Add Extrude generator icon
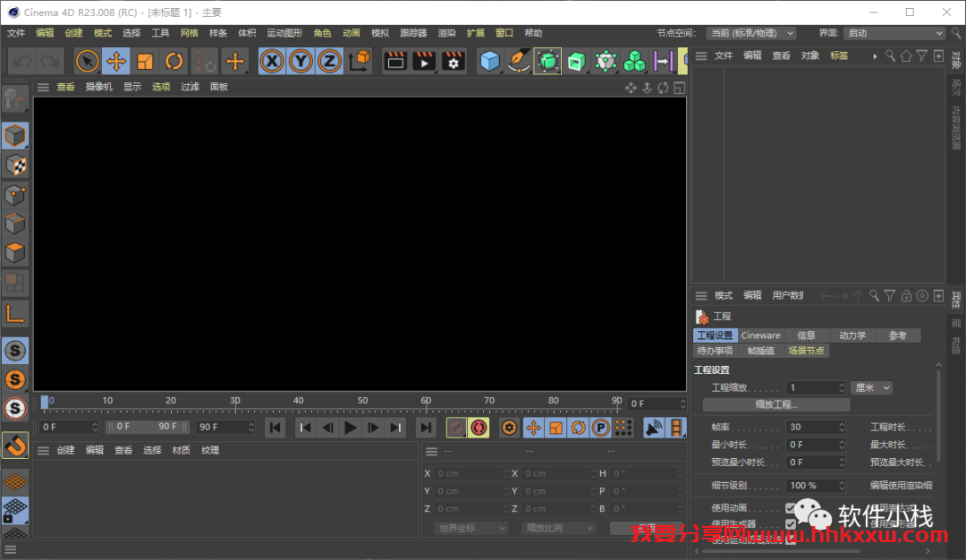The width and height of the screenshot is (966, 560). tap(577, 61)
